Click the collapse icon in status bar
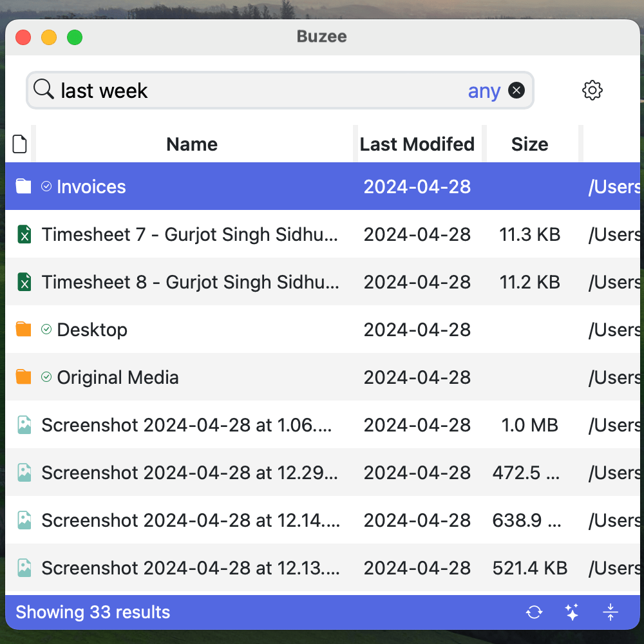Screen dimensions: 644x644 [x=611, y=612]
